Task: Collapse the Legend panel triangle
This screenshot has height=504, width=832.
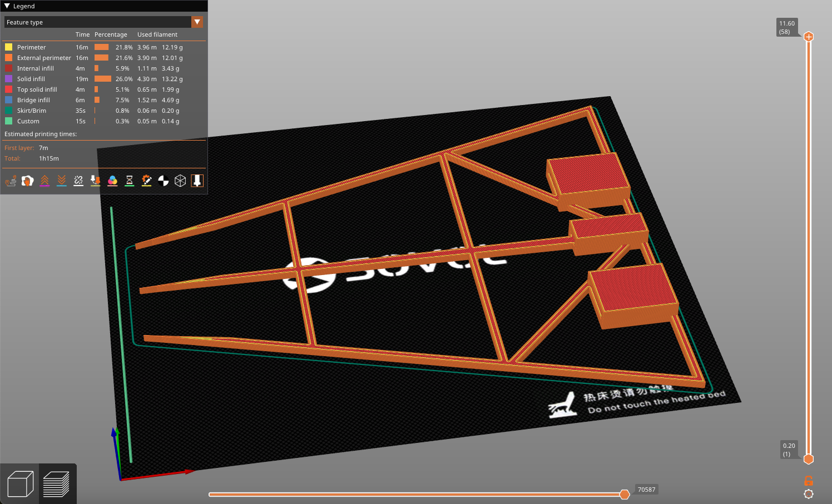Action: pos(7,6)
